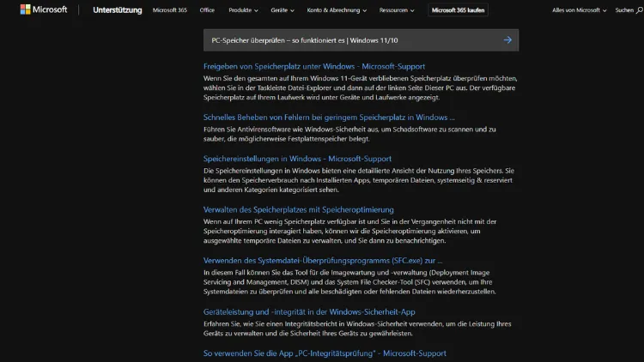Open Schnelles Beheben von Fehlern result
This screenshot has height=362, width=644.
(x=329, y=117)
